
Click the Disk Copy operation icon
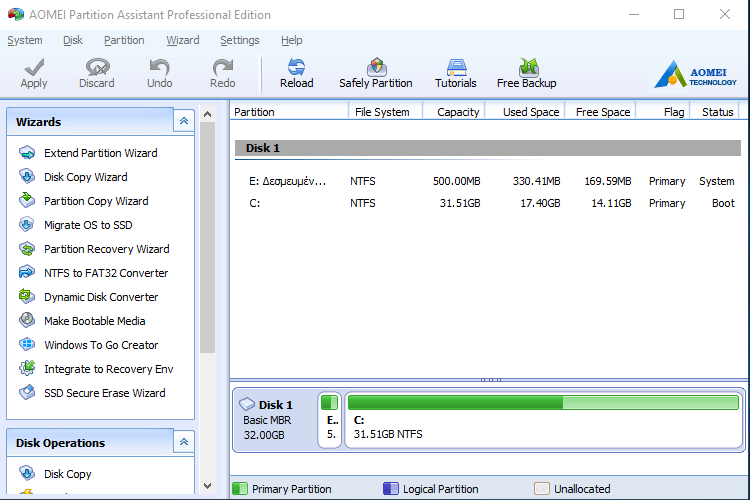27,473
